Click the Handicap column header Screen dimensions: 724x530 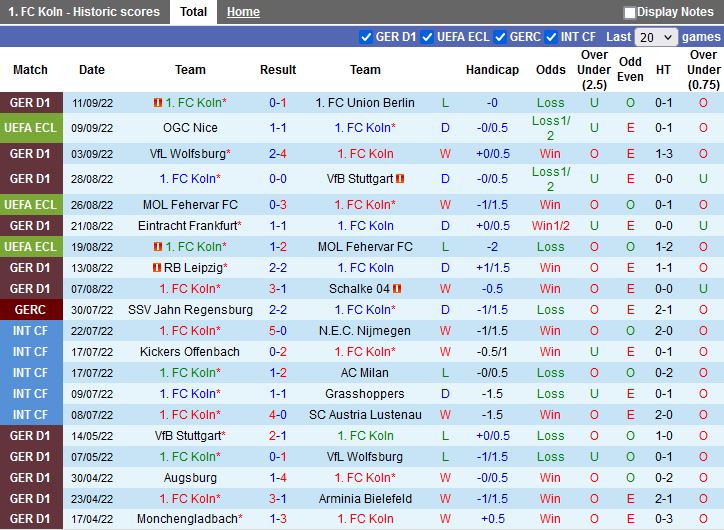492,70
